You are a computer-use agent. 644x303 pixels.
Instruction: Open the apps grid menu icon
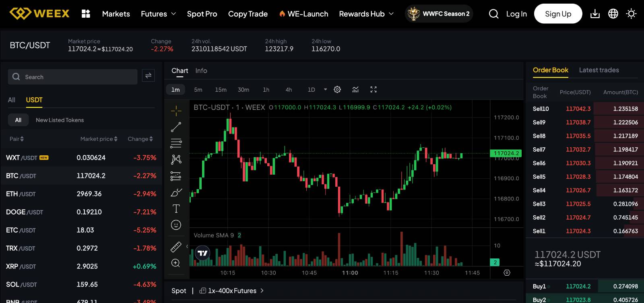[86, 14]
